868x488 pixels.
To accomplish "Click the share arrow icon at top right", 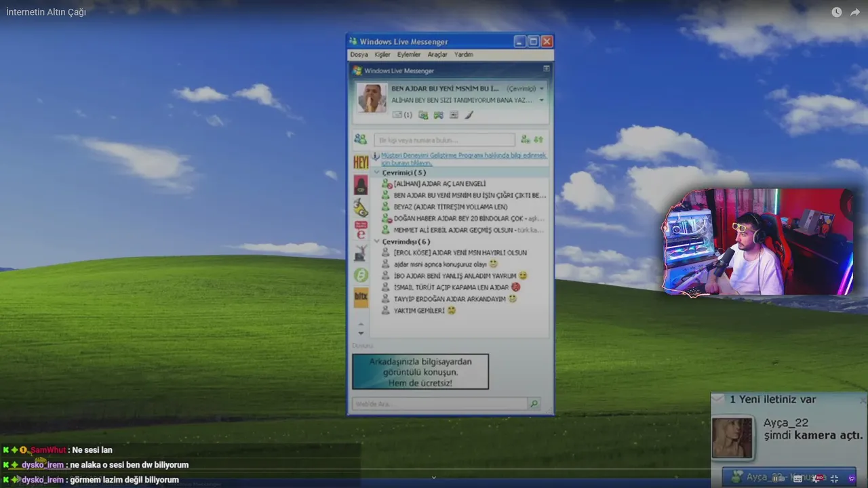I will pyautogui.click(x=855, y=12).
